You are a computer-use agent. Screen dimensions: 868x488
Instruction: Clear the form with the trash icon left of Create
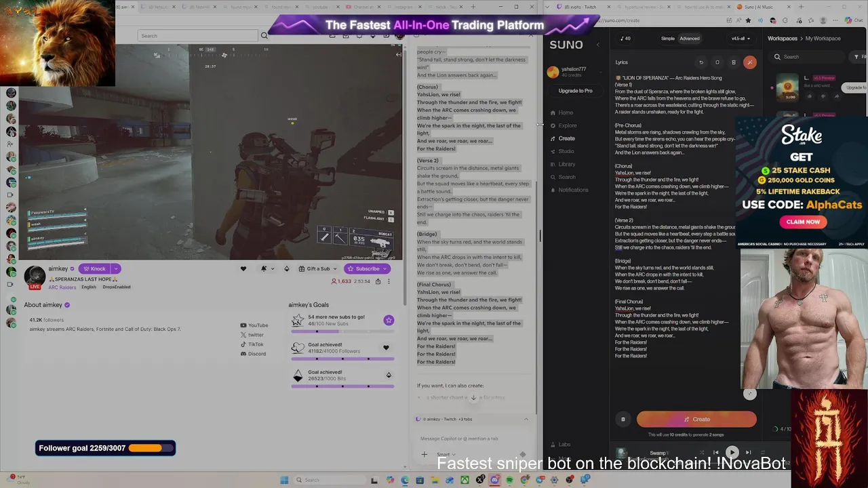tap(623, 420)
